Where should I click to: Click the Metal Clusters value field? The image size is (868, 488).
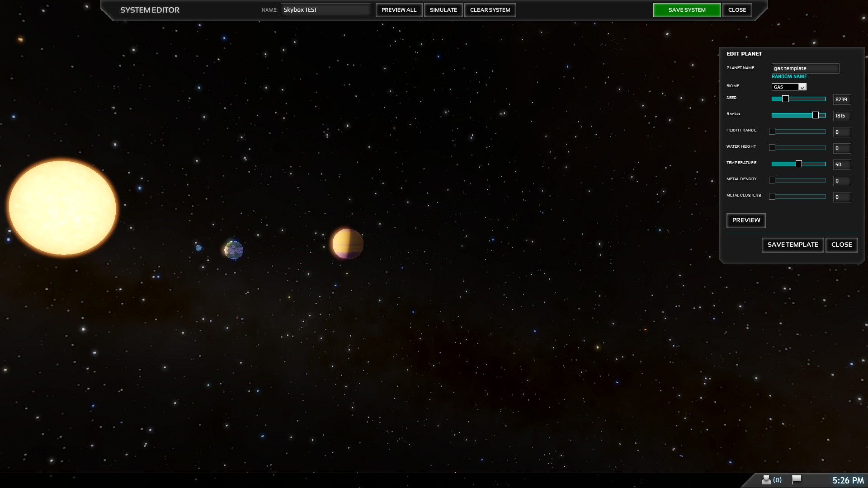[842, 197]
